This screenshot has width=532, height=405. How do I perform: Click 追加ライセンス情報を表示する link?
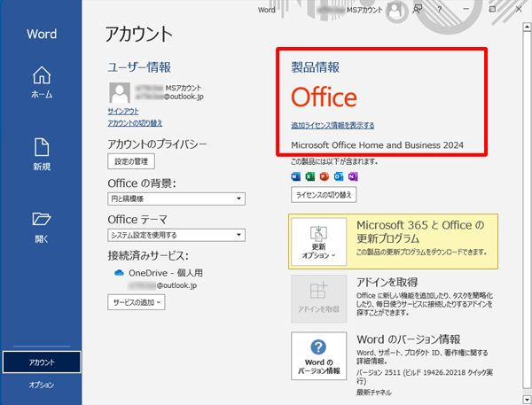332,125
